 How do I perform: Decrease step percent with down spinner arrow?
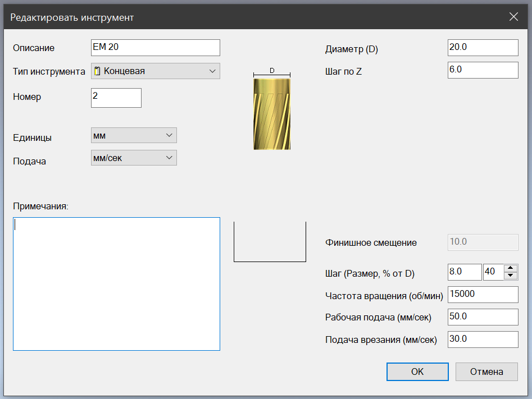coord(510,276)
